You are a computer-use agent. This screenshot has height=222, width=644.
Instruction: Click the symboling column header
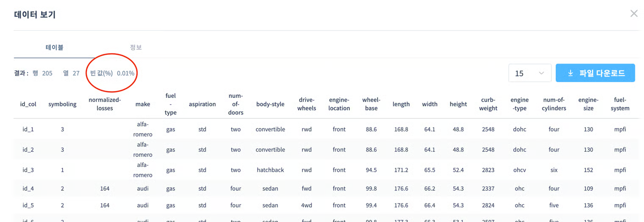coord(62,104)
